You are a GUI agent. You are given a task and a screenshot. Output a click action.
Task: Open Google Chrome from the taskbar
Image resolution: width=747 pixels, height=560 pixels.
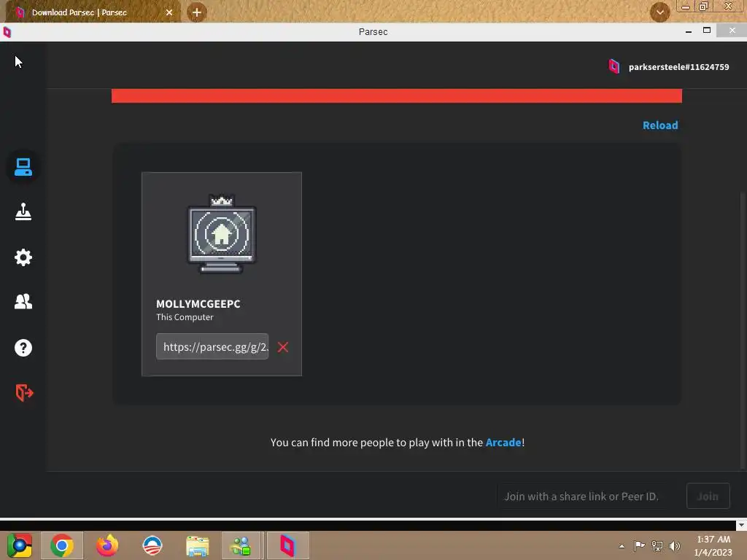61,545
